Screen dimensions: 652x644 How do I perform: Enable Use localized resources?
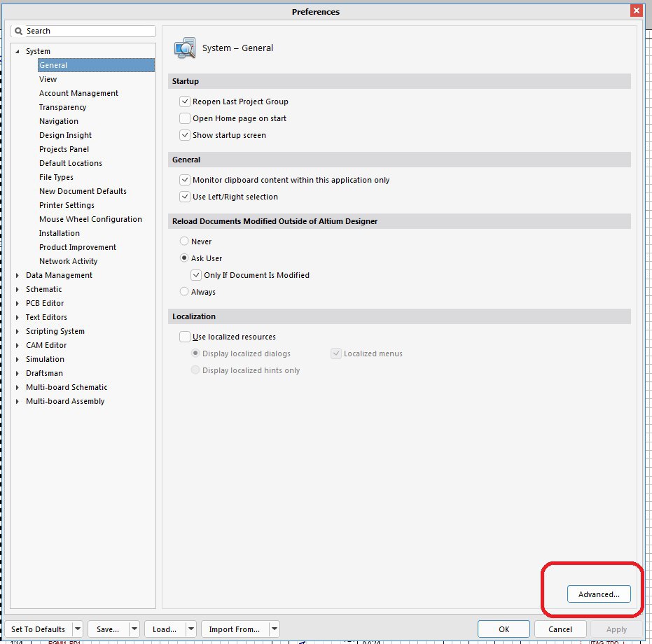click(x=185, y=336)
